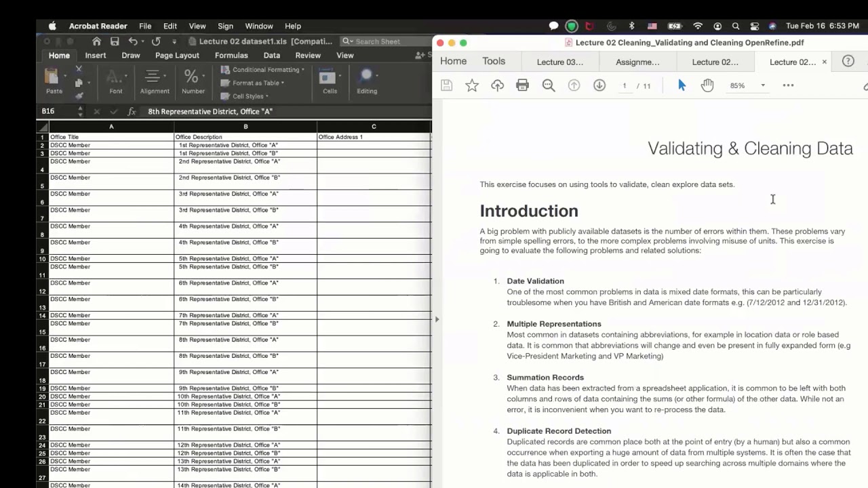This screenshot has height=488, width=868.
Task: Switch to the Page Layout ribbon tab
Action: (x=177, y=56)
